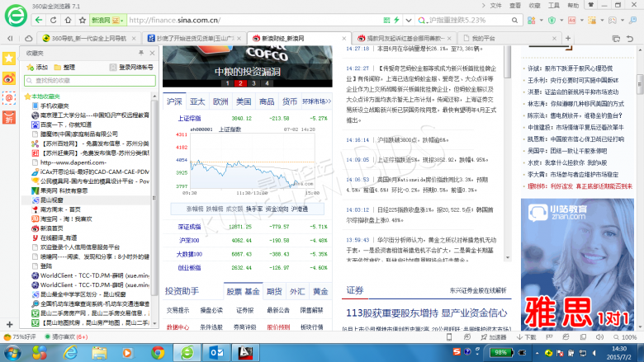Toggle the sound speaker icon in the status bar
This screenshot has width=644, height=362.
(x=599, y=337)
